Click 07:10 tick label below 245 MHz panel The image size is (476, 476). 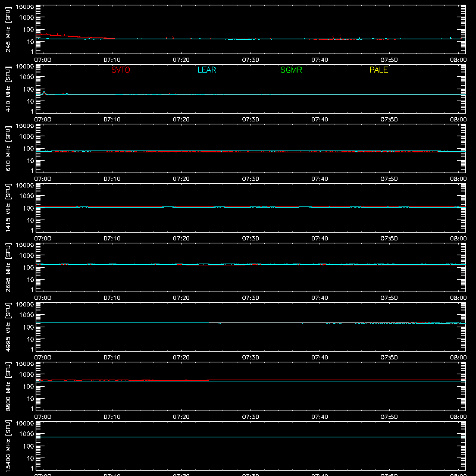[112, 60]
